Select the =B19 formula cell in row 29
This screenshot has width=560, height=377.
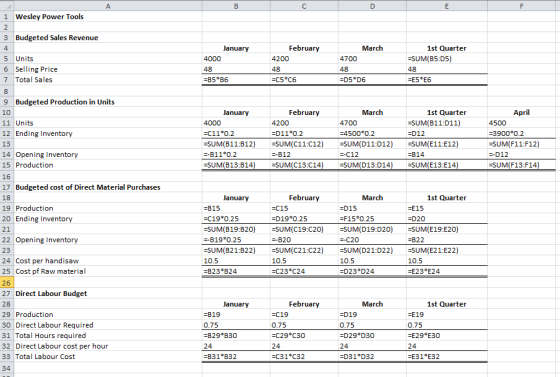pos(236,315)
